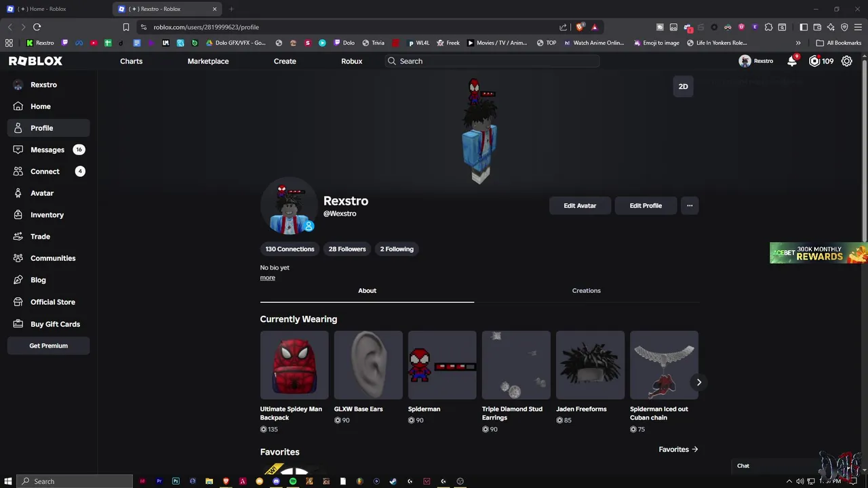Show hidden system tray icons
Viewport: 868px width, 488px height.
(789, 481)
